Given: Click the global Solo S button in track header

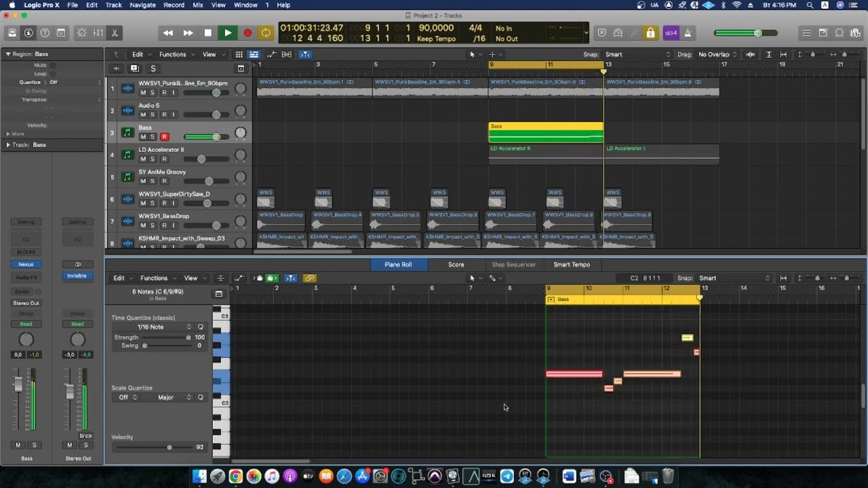Looking at the screenshot, I should click(153, 68).
